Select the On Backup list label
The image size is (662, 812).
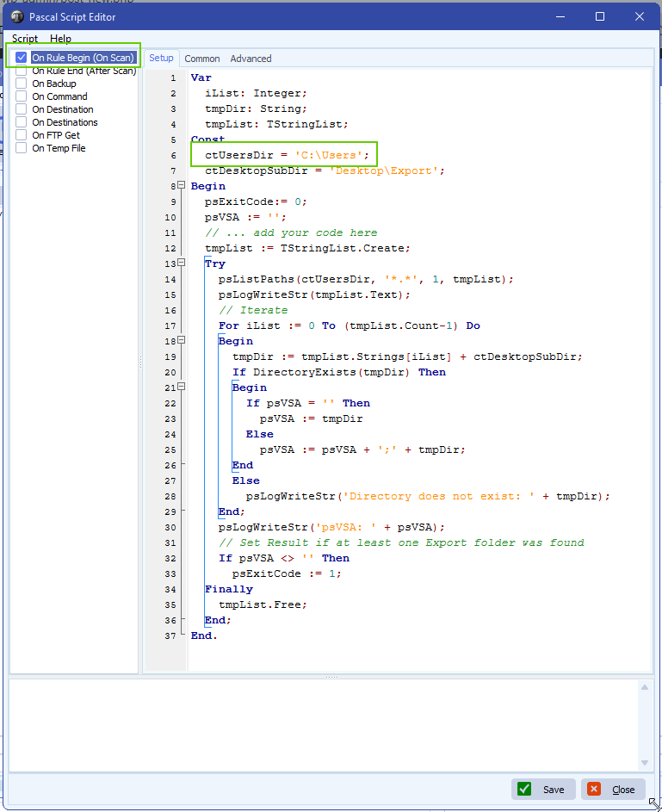[x=54, y=84]
